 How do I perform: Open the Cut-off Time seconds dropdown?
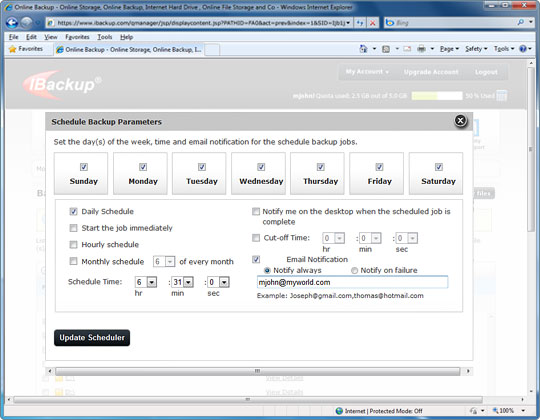click(x=413, y=238)
